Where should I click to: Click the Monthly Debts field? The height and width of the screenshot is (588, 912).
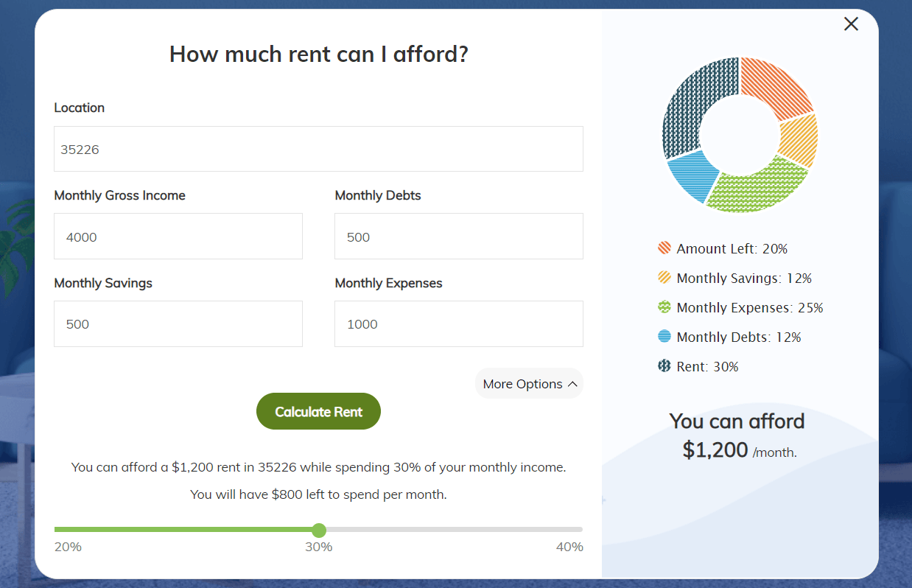pos(458,236)
